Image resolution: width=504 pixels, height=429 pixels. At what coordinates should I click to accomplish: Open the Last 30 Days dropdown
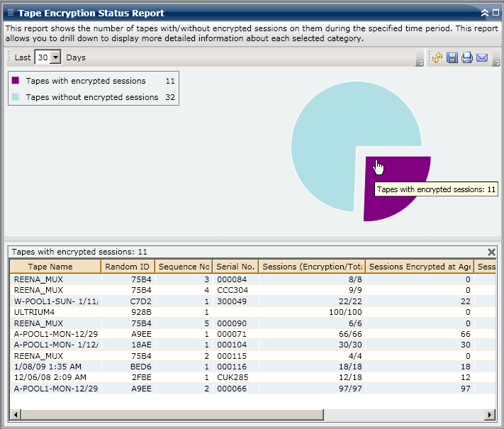pos(56,57)
